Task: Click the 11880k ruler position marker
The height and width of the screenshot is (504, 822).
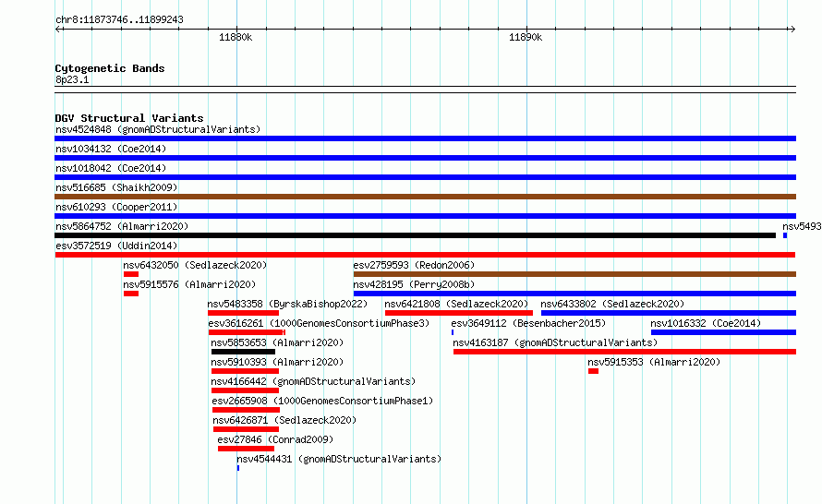Action: [236, 37]
